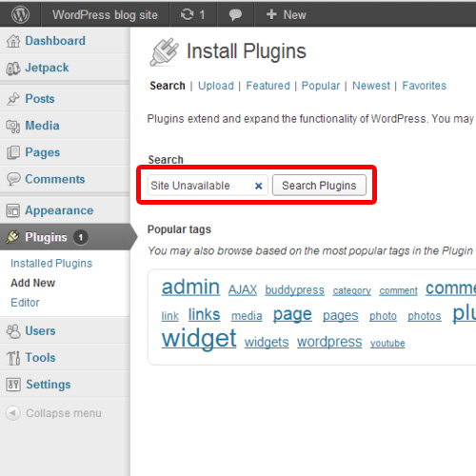Switch to the Newest tab
The width and height of the screenshot is (476, 476).
pyautogui.click(x=371, y=86)
